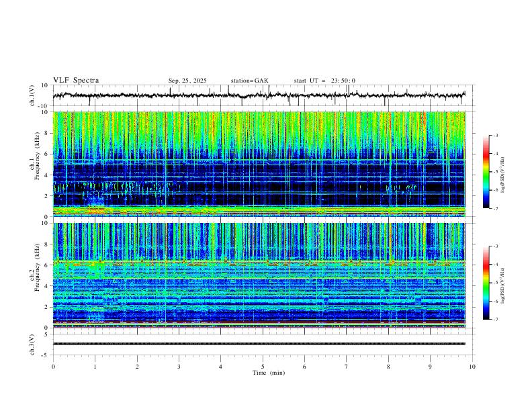Viewport: 532px width, 411px height.
Task: Click the Time axis tick label "9"
Action: click(x=430, y=367)
